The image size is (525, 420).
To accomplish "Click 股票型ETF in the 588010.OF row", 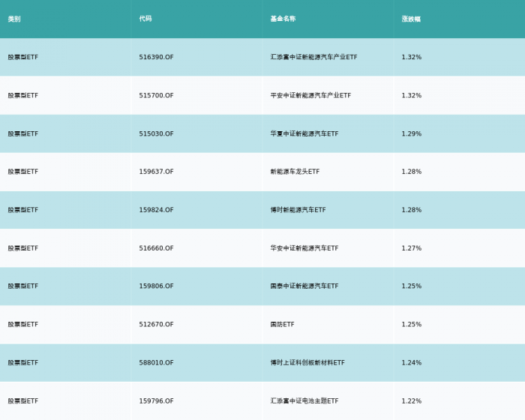I will pos(23,363).
